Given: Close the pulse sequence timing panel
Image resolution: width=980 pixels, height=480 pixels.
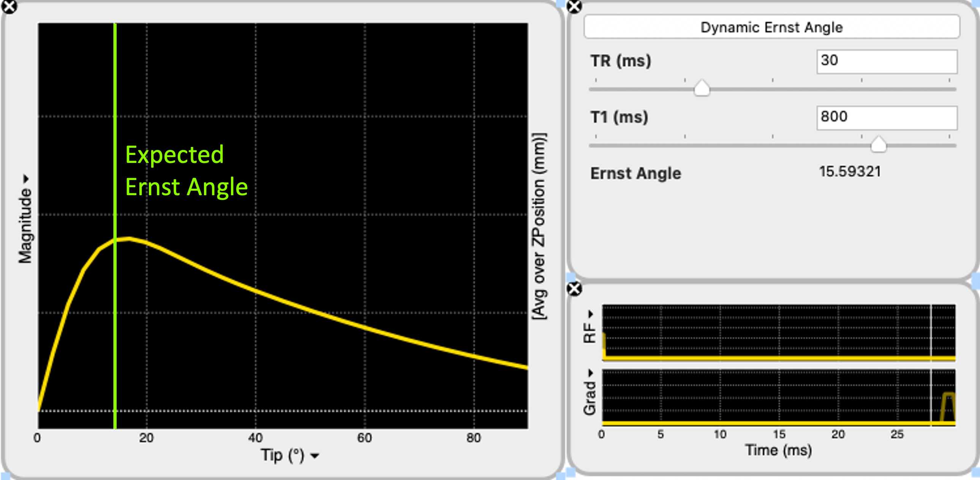Looking at the screenshot, I should click(x=574, y=290).
